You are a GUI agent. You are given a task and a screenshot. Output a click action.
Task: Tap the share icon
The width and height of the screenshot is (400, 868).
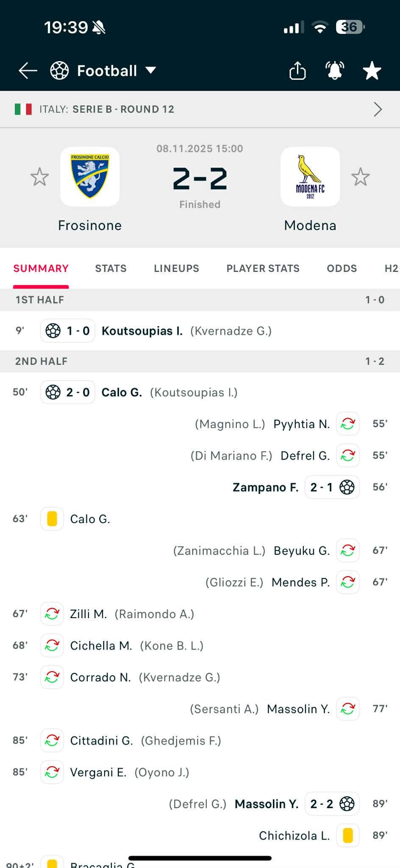(x=297, y=70)
